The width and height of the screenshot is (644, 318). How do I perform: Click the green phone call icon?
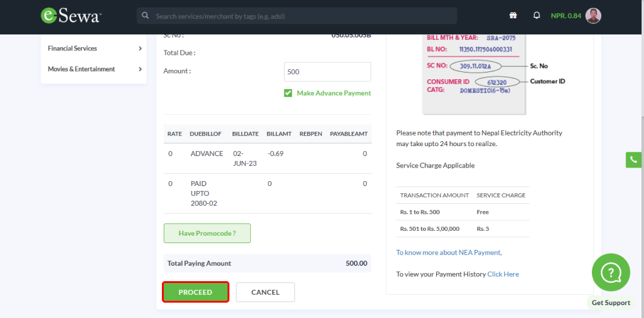pyautogui.click(x=634, y=160)
